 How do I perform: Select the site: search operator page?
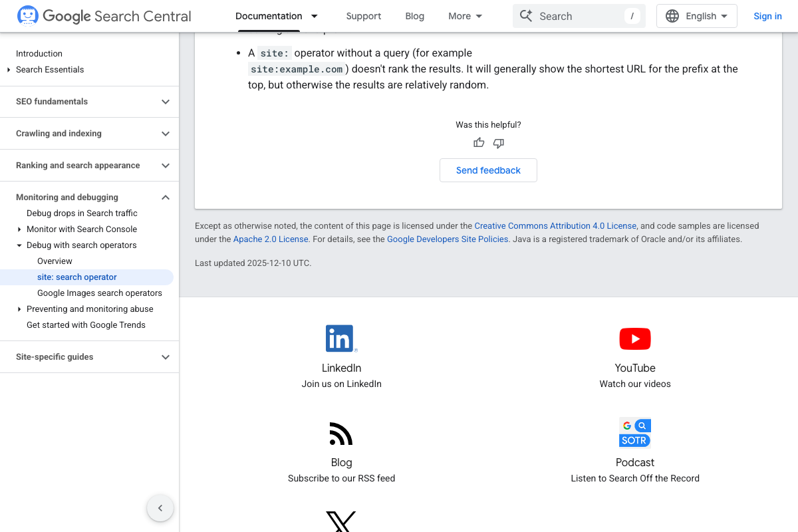tap(77, 277)
